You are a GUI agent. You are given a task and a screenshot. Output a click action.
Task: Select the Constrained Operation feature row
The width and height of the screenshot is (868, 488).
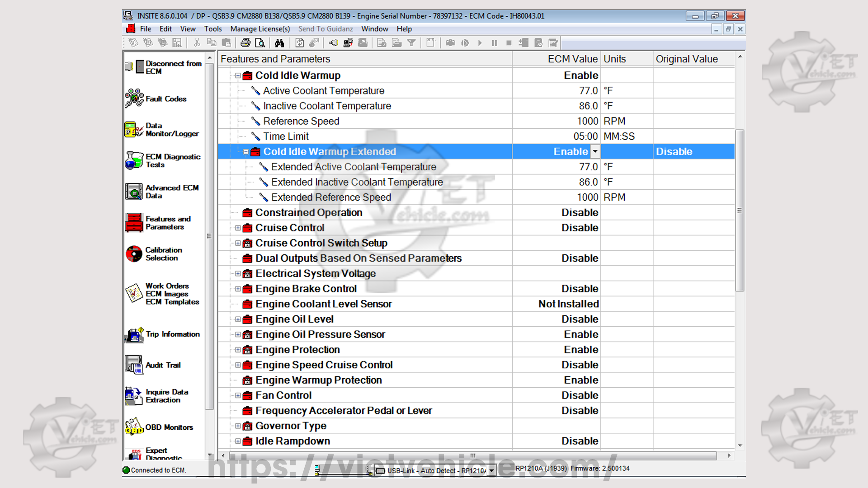[x=309, y=213]
